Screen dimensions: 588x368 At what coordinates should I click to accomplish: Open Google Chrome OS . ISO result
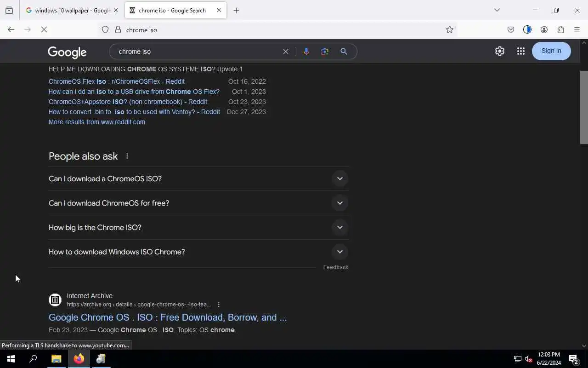tap(168, 317)
